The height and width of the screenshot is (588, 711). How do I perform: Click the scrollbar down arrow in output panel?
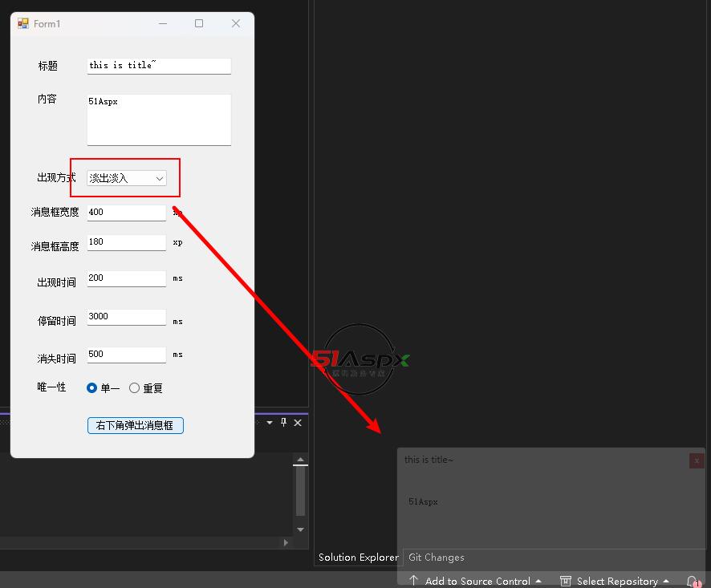[x=300, y=529]
